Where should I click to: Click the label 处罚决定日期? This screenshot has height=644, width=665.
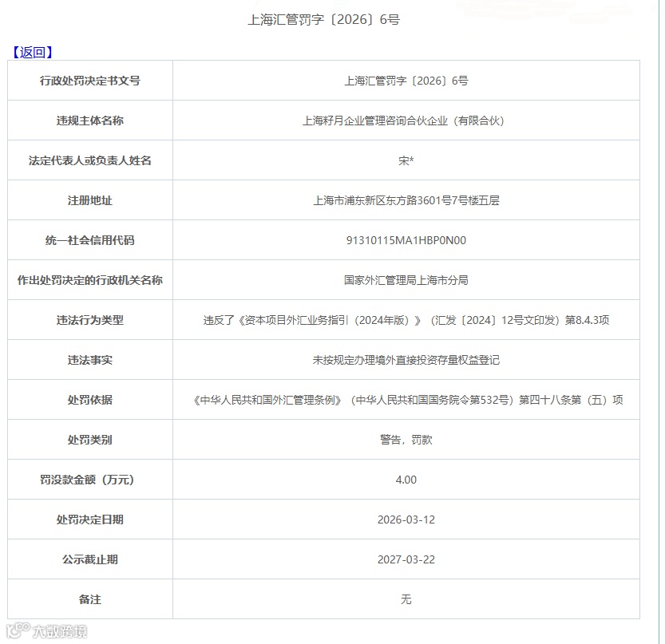click(90, 519)
